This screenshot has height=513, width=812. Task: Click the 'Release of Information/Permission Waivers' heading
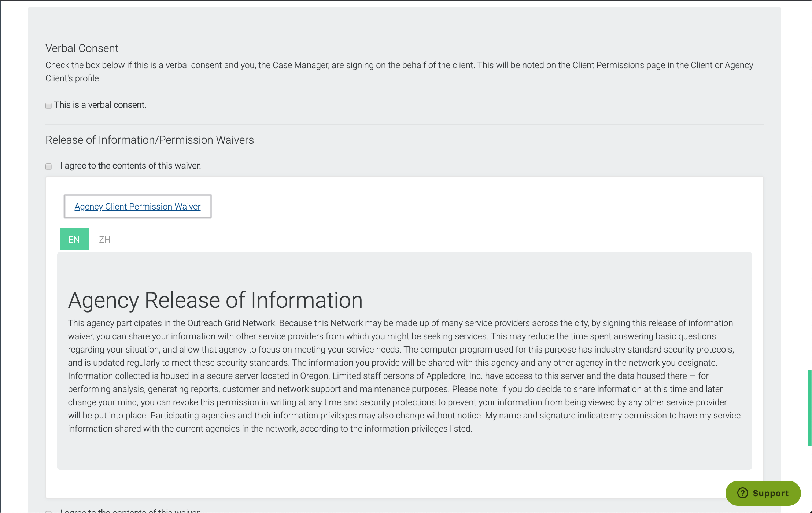tap(150, 140)
